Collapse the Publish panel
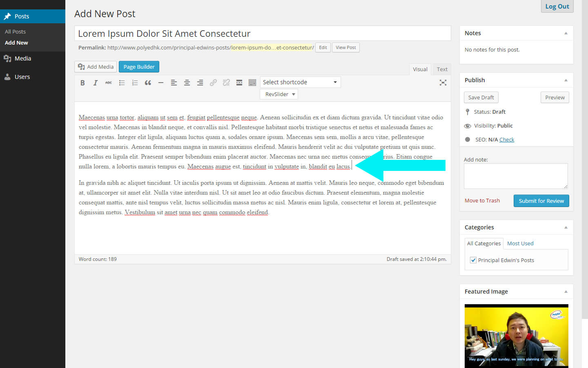This screenshot has height=368, width=588. [x=566, y=80]
